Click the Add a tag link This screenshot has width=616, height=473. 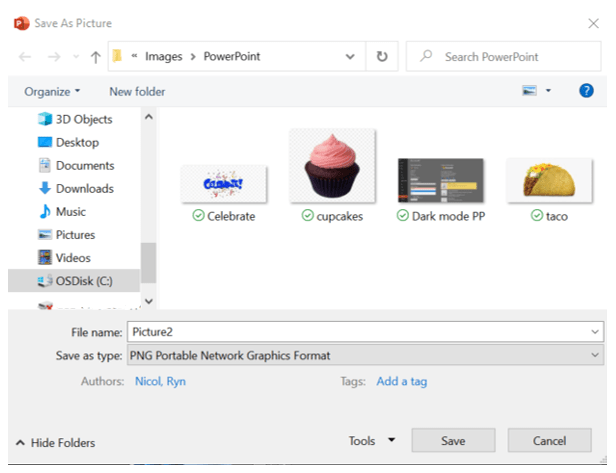(400, 381)
